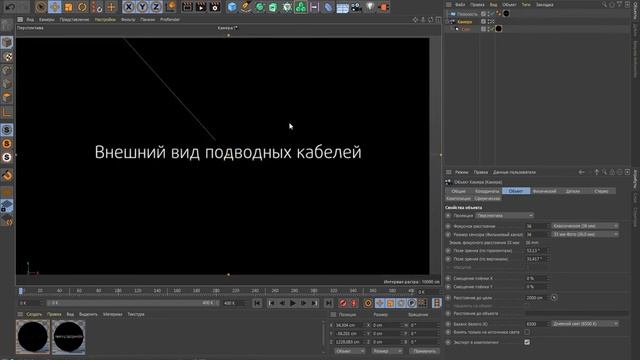Image resolution: width=640 pixels, height=360 pixels.
Task: Click the floor/grid scene icon
Action: tap(342, 7)
